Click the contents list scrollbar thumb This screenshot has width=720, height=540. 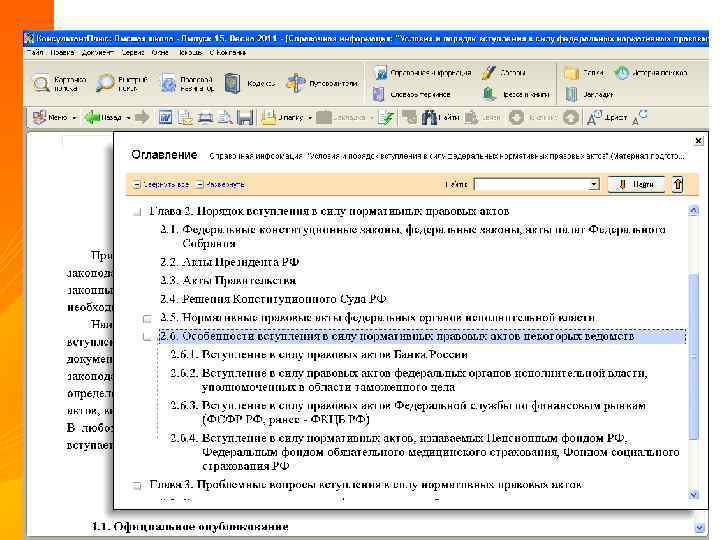694,356
